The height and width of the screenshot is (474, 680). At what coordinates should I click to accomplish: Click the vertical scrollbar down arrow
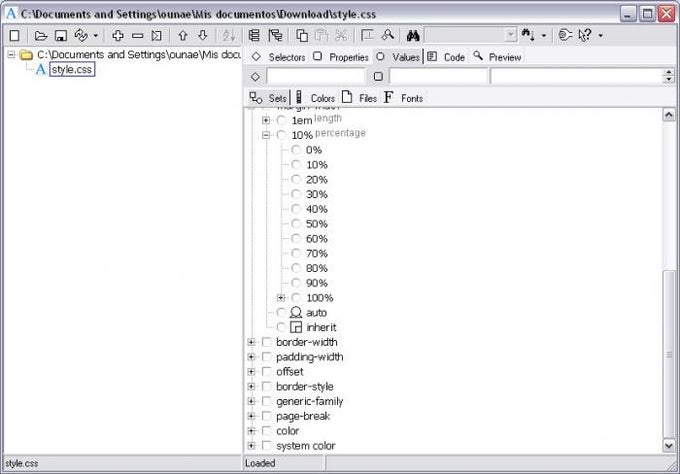(x=669, y=445)
